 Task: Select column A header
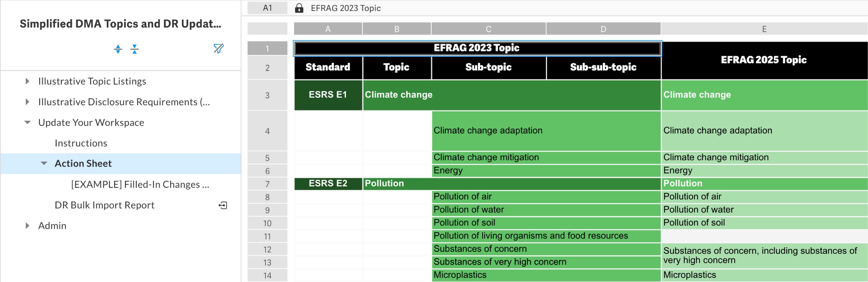coord(328,29)
